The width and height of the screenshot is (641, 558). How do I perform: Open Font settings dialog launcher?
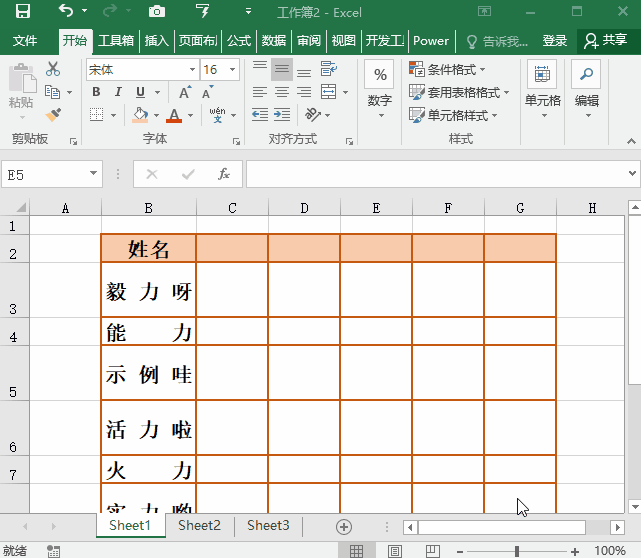pos(236,141)
